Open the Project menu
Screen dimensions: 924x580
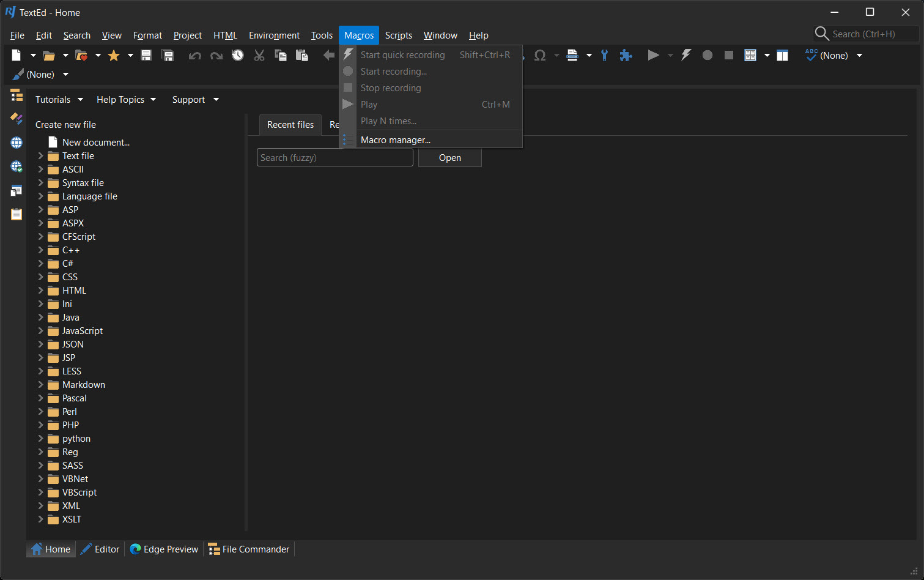click(x=188, y=35)
